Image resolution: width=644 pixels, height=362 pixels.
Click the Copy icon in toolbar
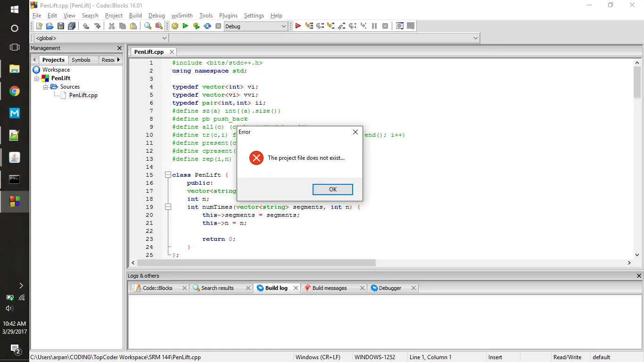point(123,26)
